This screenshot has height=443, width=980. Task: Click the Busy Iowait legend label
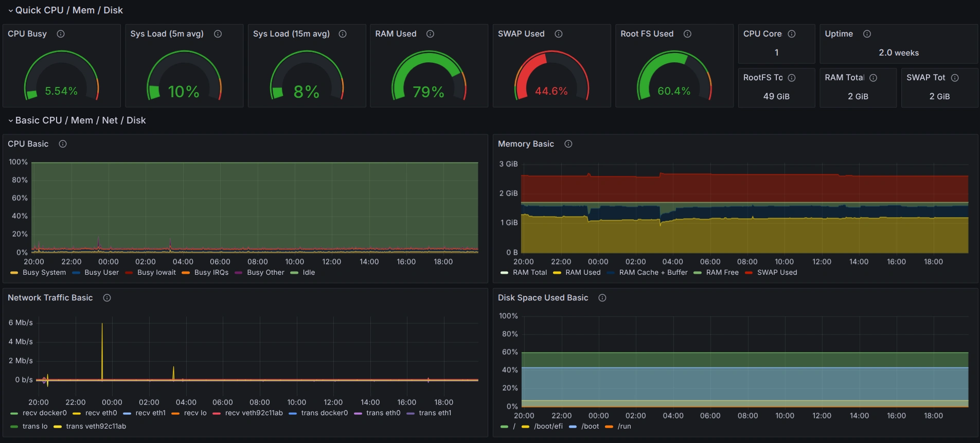coord(156,273)
